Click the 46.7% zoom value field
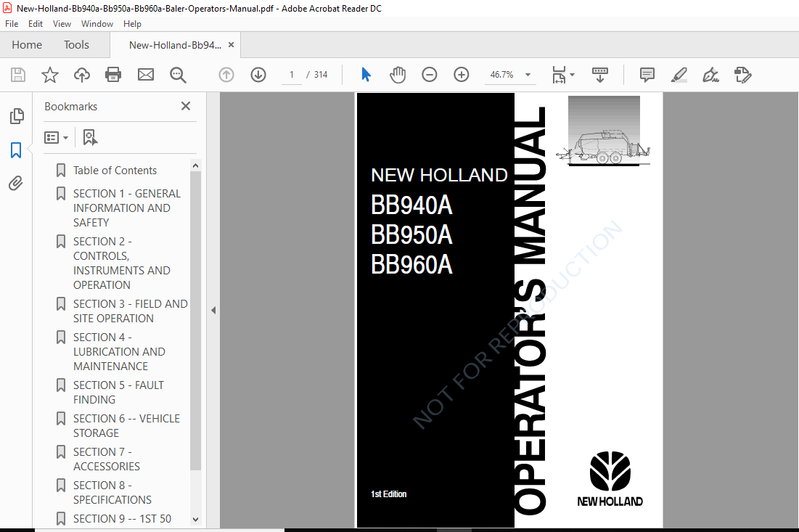799x532 pixels. [502, 75]
